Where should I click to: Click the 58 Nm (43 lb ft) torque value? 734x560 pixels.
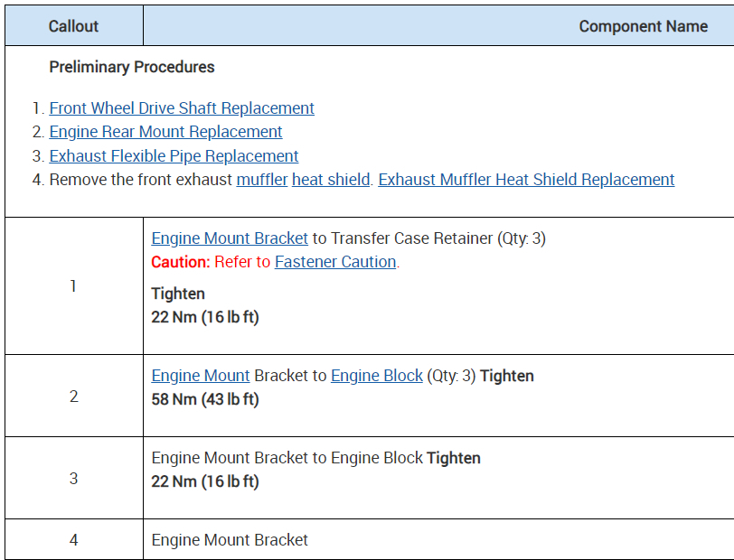click(x=205, y=399)
